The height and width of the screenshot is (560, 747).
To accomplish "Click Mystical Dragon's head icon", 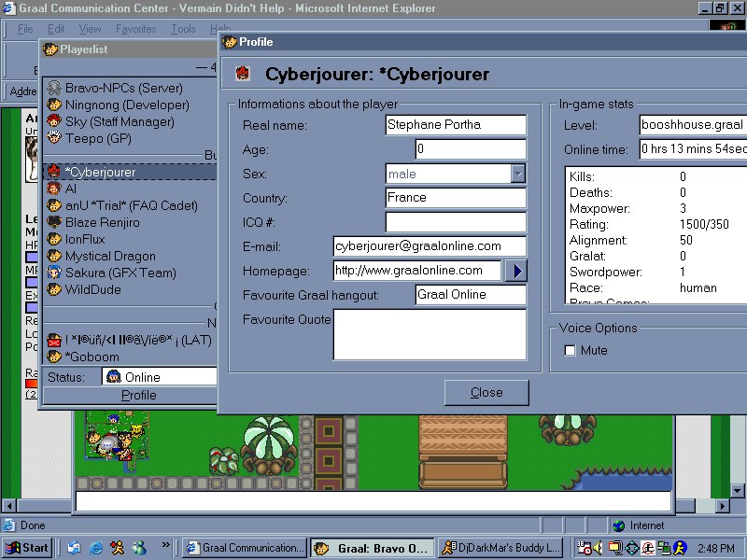I will (x=54, y=256).
